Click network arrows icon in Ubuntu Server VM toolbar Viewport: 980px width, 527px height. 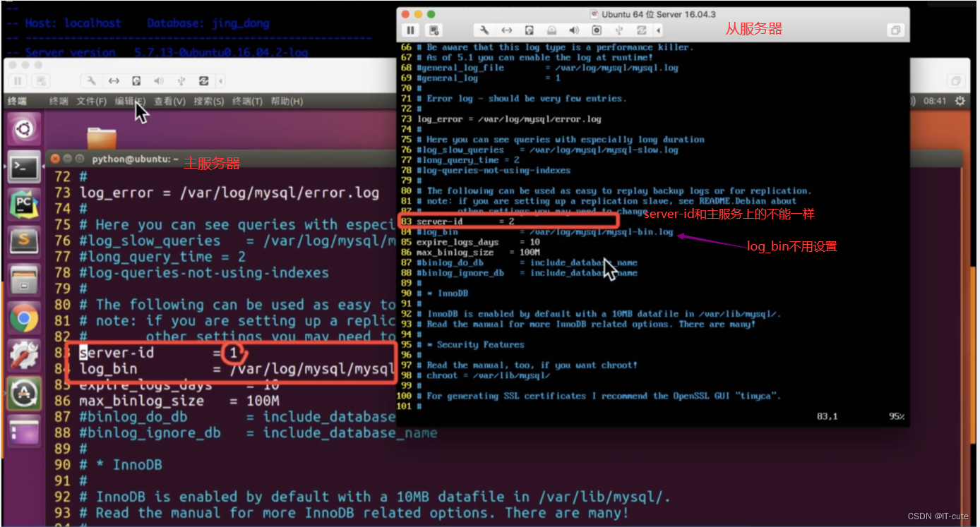(x=506, y=30)
